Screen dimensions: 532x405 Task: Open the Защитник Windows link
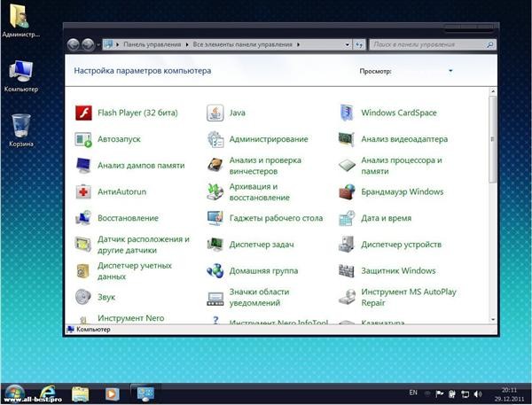coord(398,270)
